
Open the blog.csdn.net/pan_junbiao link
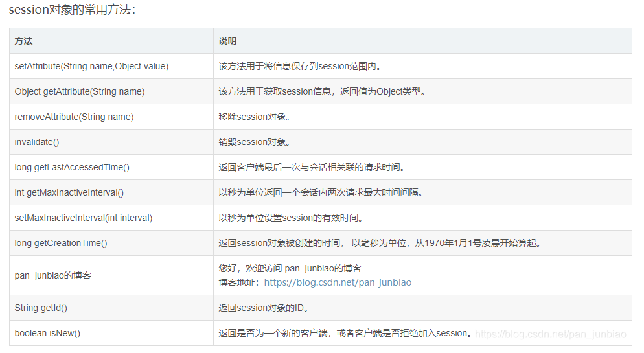point(338,282)
